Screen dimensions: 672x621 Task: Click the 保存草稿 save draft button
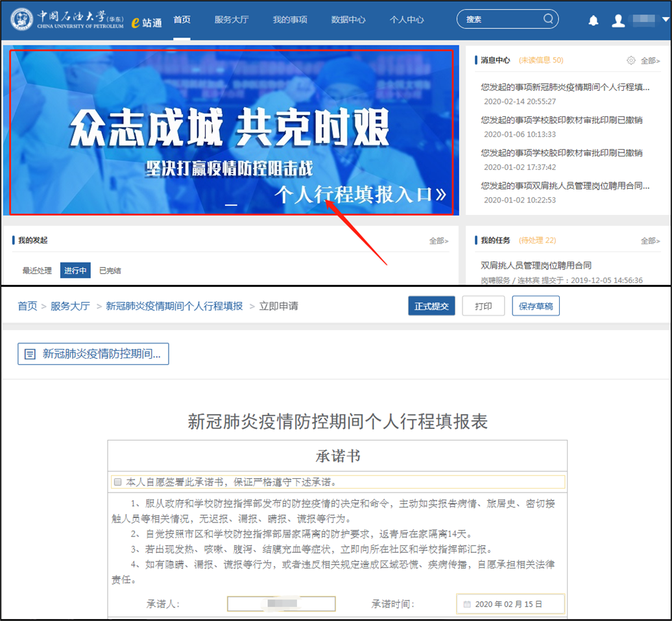[x=536, y=306]
